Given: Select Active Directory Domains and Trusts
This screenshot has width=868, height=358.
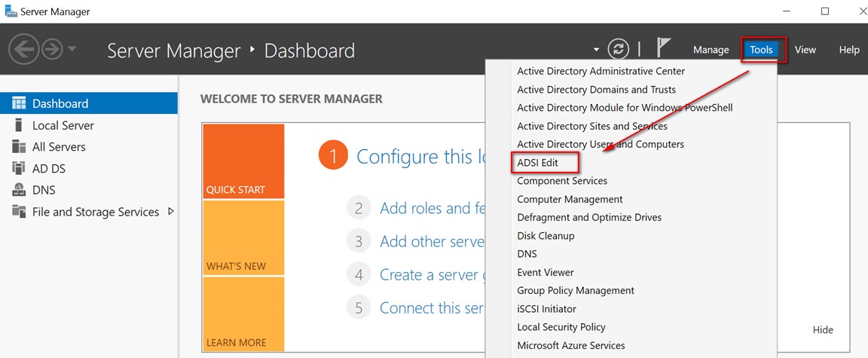Looking at the screenshot, I should [x=596, y=89].
